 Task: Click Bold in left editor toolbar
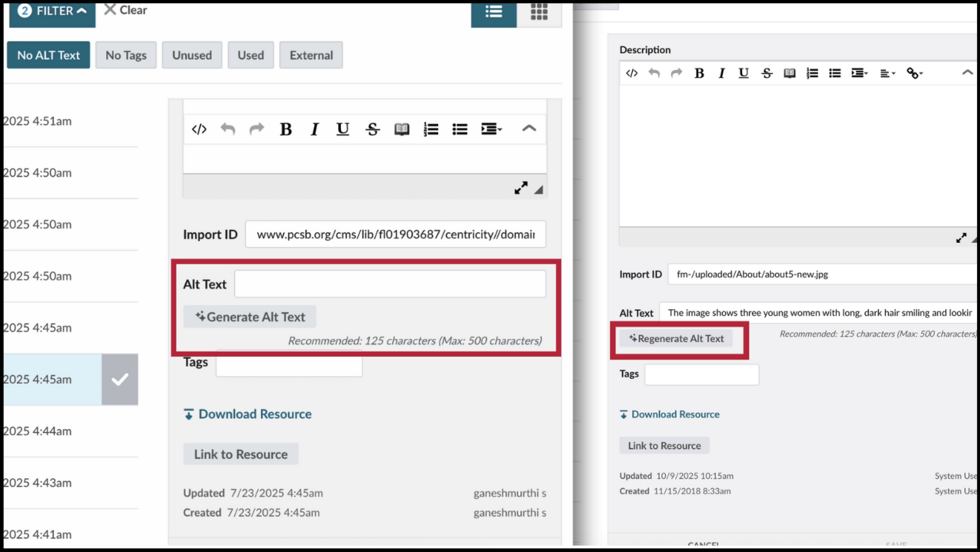pos(285,130)
